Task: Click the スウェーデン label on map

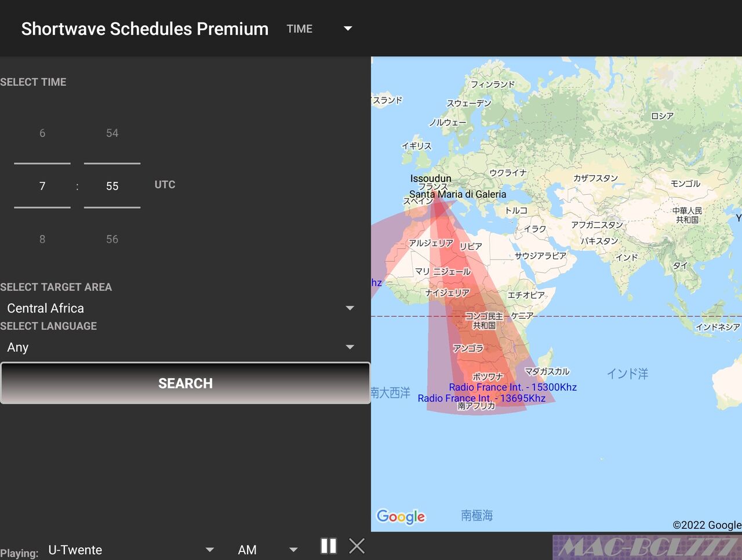Action: pyautogui.click(x=469, y=103)
